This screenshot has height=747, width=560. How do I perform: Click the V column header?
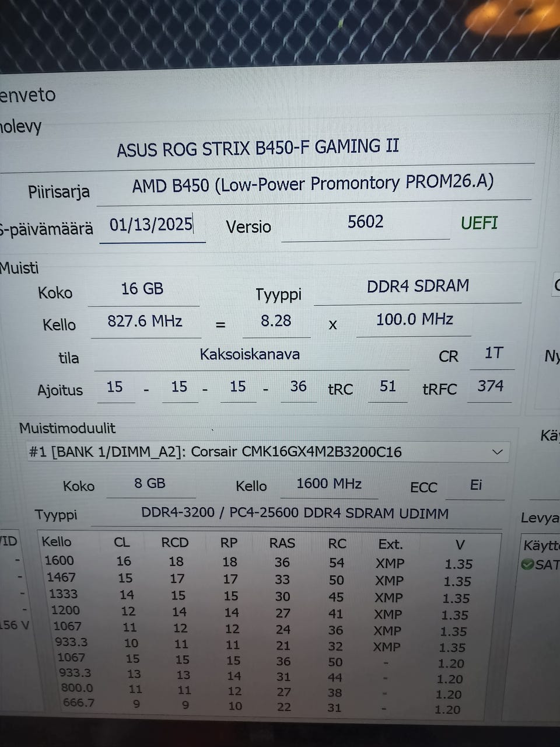[460, 545]
